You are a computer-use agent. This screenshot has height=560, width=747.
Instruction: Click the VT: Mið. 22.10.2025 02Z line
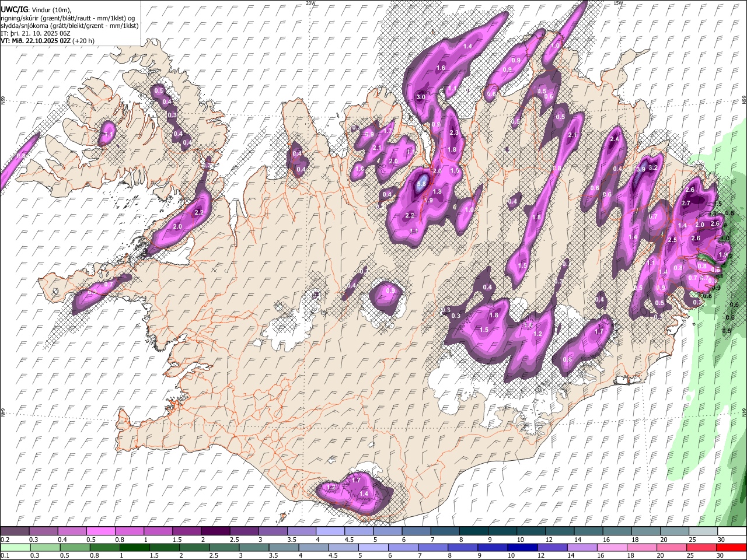(x=47, y=41)
